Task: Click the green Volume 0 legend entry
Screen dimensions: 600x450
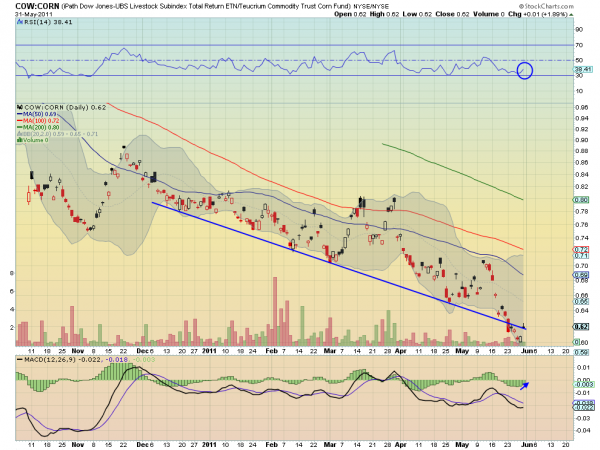Action: [32, 140]
